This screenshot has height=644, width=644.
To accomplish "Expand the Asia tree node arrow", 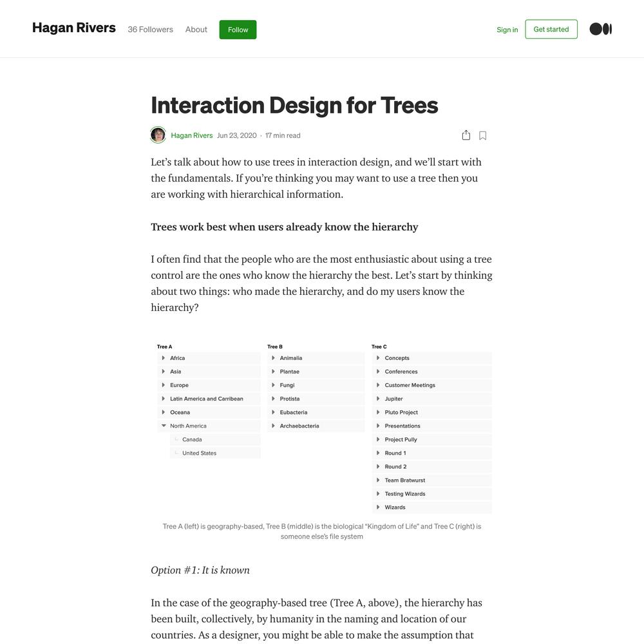I will [164, 372].
